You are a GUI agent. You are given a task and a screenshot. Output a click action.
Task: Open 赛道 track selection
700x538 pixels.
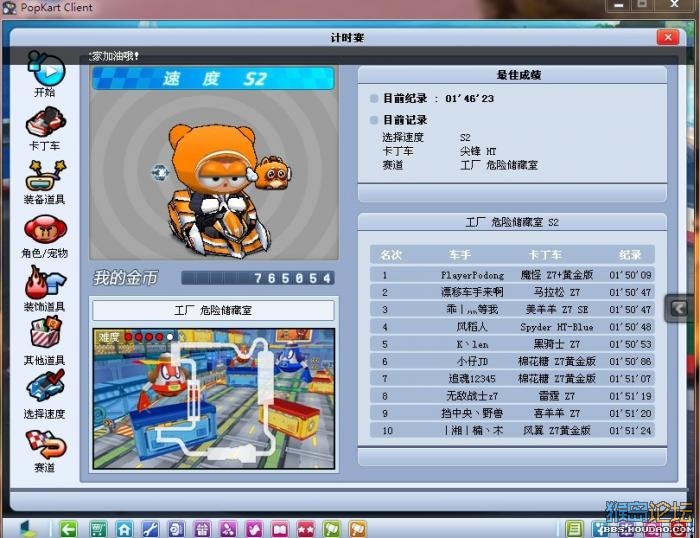(45, 450)
